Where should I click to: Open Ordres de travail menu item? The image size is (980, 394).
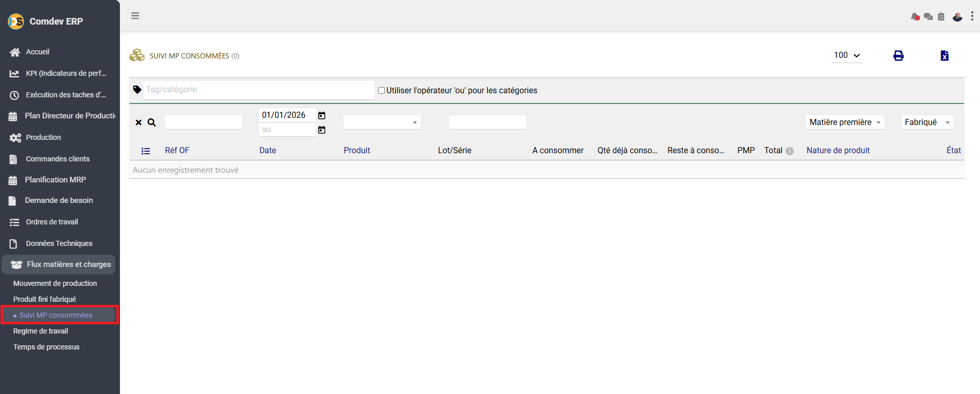(52, 222)
